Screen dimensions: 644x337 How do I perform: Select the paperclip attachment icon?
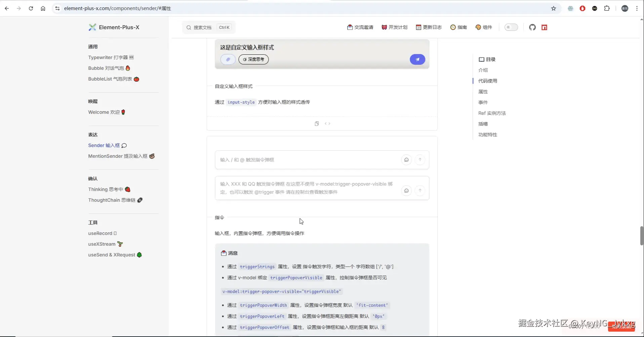[228, 59]
